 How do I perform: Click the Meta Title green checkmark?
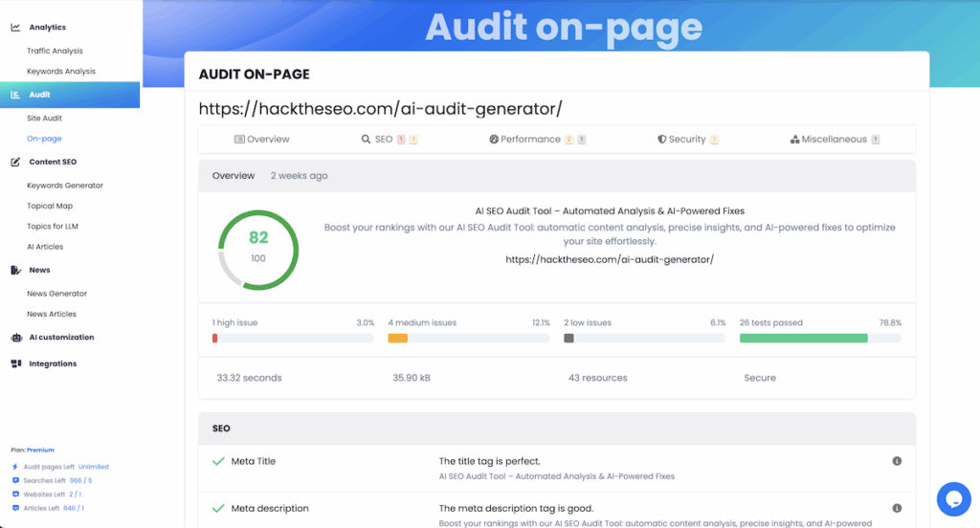218,461
